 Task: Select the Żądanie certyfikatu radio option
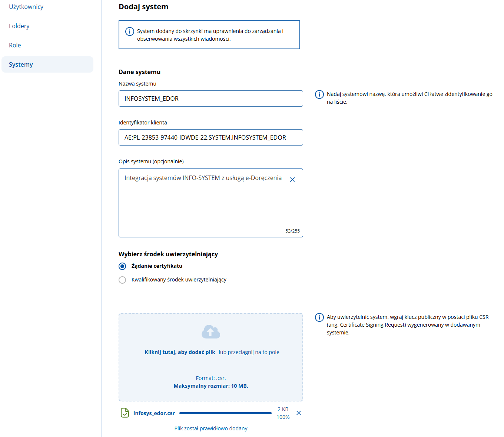[122, 266]
